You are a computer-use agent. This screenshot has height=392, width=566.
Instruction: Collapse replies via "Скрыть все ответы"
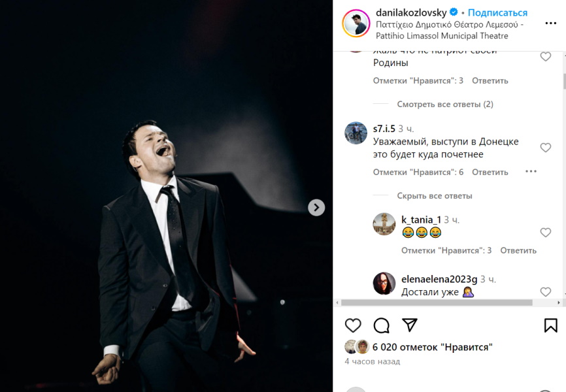pyautogui.click(x=434, y=196)
